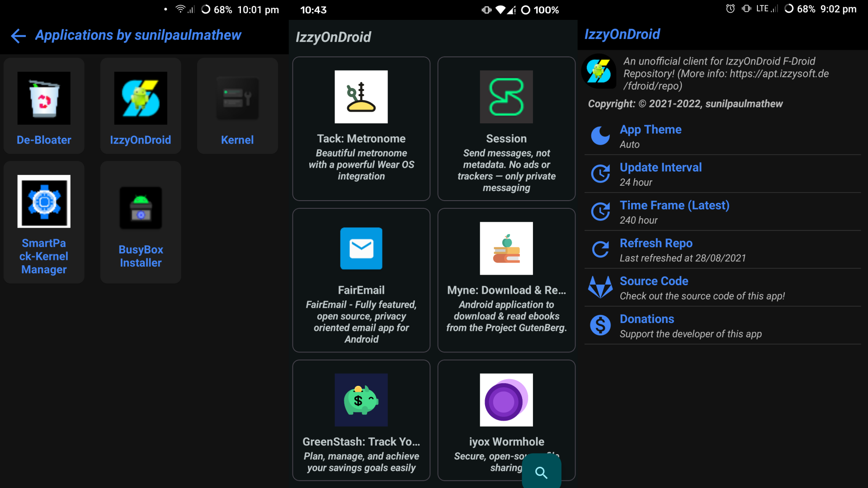
Task: Open the GreenStash: Track Yo... title
Action: pos(361,441)
